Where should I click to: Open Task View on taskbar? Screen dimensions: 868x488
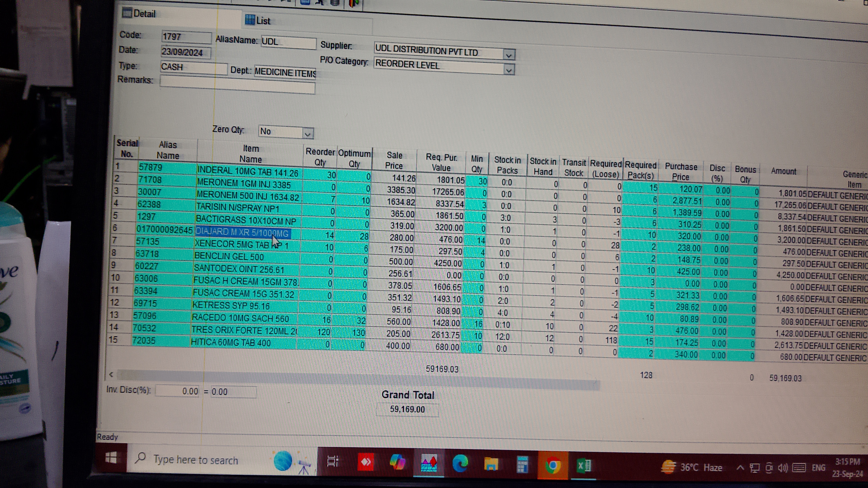click(333, 461)
